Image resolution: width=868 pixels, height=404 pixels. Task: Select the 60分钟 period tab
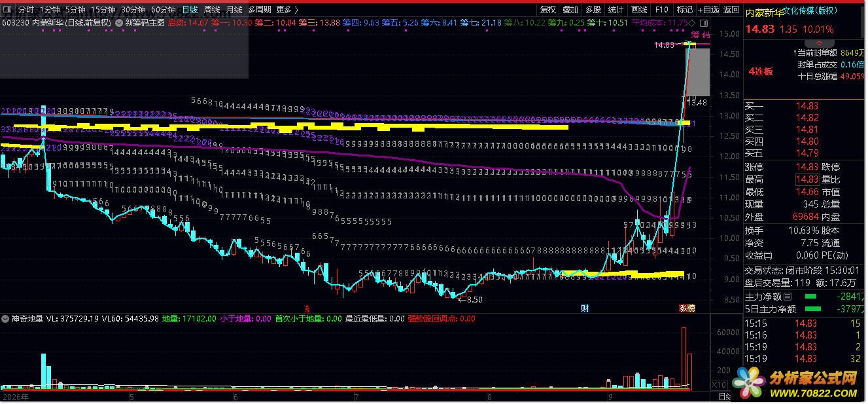coord(163,10)
